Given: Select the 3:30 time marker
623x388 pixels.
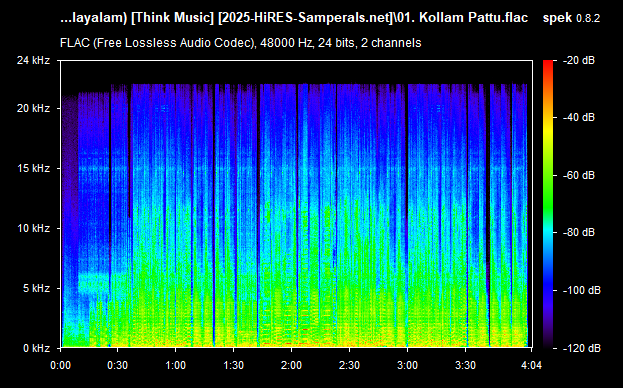Looking at the screenshot, I should pyautogui.click(x=466, y=365).
